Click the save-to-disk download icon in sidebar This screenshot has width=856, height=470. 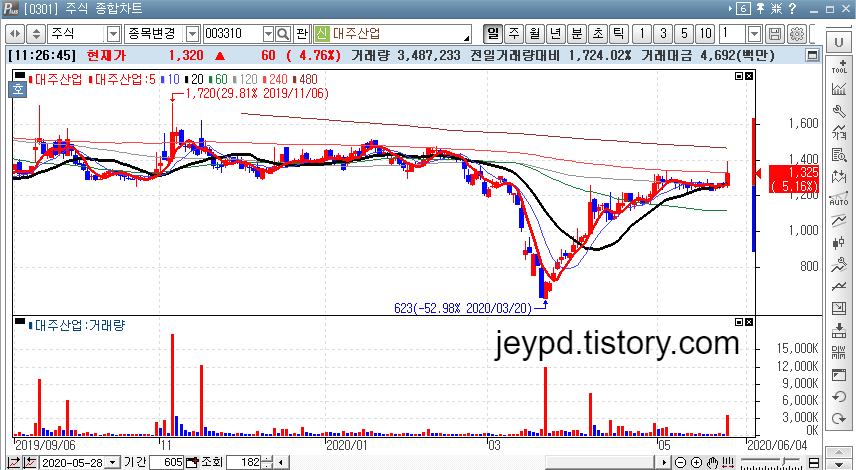tap(839, 330)
